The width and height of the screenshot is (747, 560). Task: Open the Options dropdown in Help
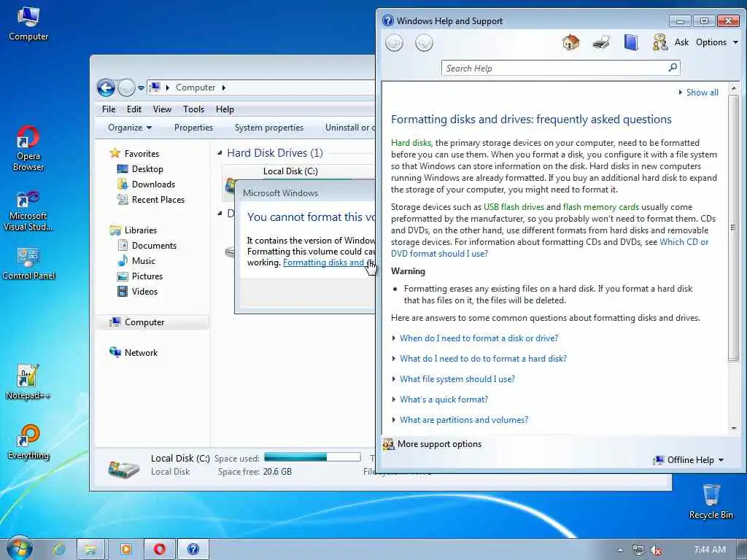(x=716, y=42)
